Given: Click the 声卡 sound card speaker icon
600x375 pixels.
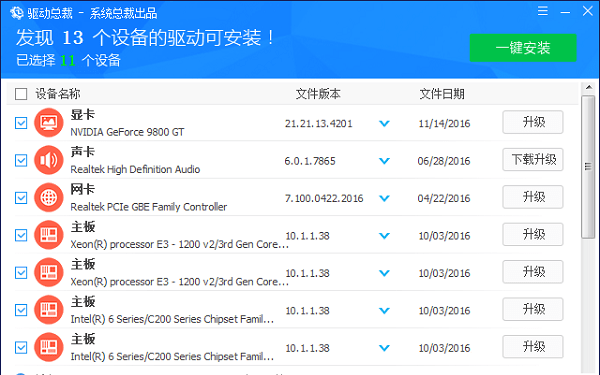Looking at the screenshot, I should [x=49, y=160].
